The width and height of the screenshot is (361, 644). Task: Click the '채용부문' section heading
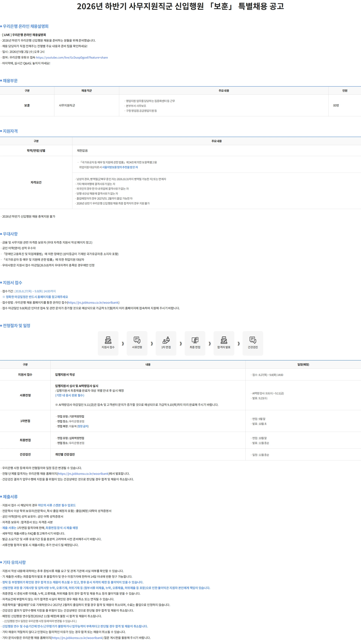coord(10,81)
